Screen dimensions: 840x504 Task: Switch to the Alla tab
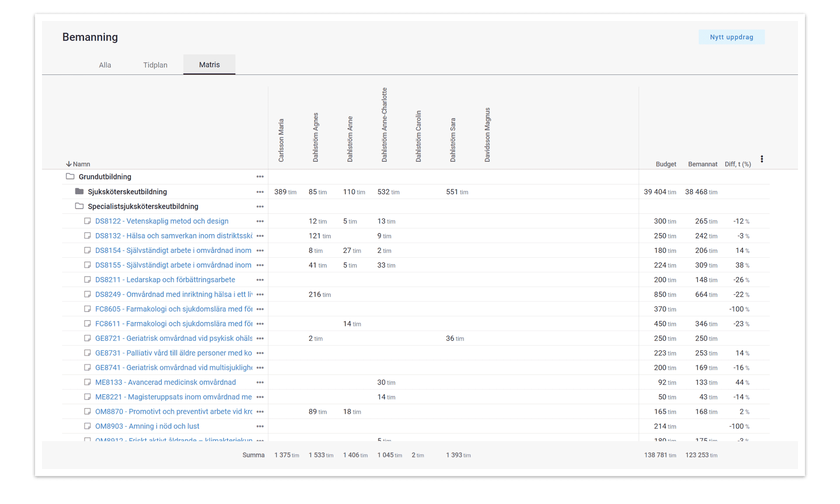pos(105,65)
